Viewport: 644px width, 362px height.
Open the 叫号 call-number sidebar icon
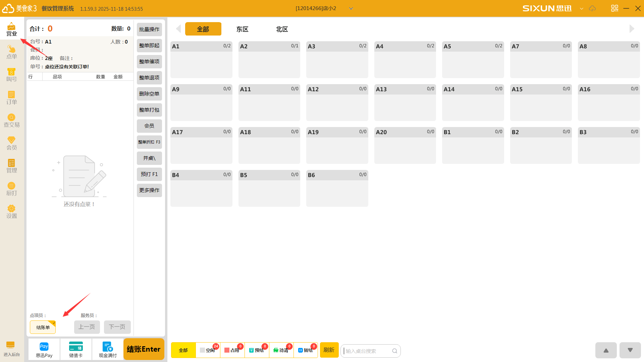11,75
